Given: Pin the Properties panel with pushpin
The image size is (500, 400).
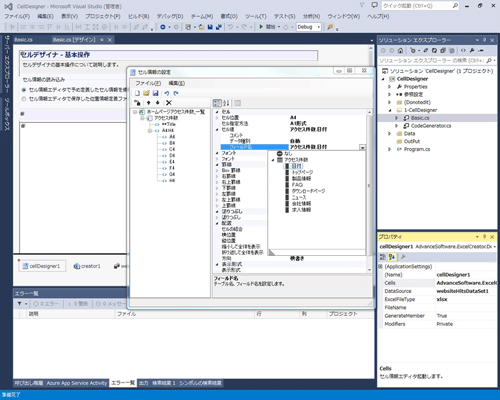Looking at the screenshot, I should (485, 237).
